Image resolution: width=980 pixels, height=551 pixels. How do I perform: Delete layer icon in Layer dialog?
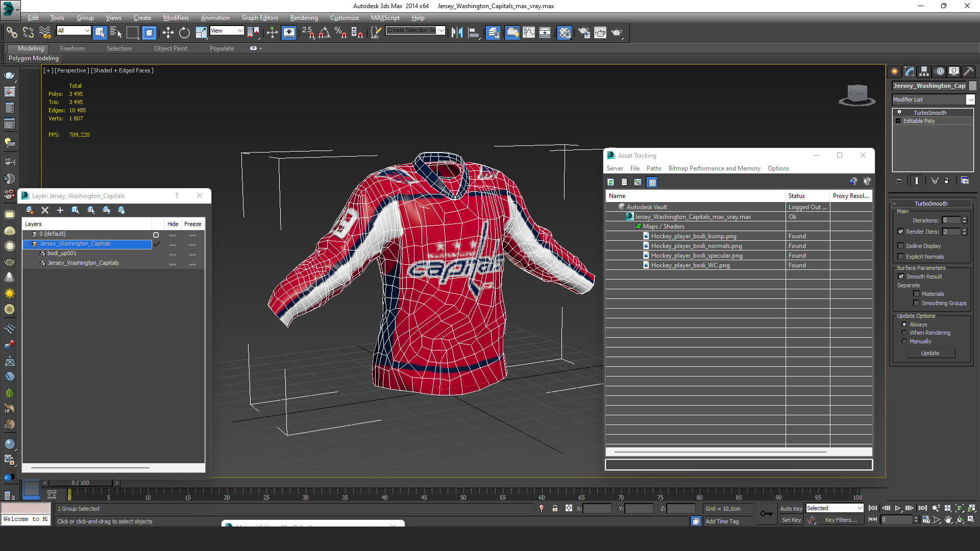pyautogui.click(x=45, y=210)
